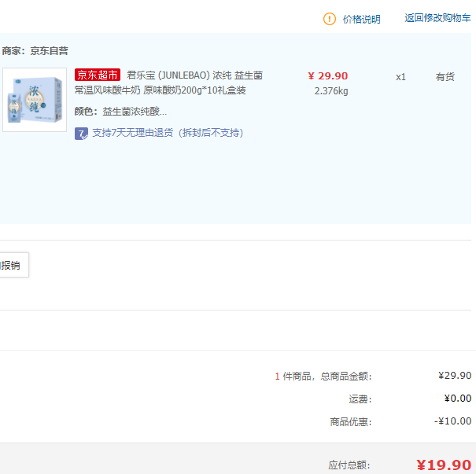Image resolution: width=476 pixels, height=474 pixels.
Task: Click the red 京东超市 badge
Action: tap(98, 75)
